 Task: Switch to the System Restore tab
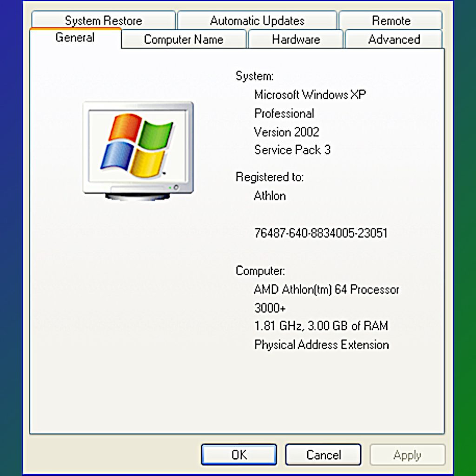103,20
